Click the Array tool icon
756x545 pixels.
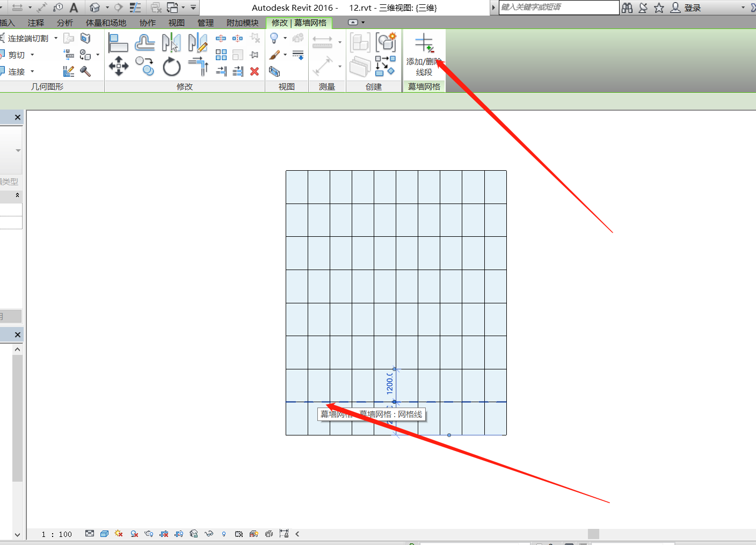pos(221,55)
